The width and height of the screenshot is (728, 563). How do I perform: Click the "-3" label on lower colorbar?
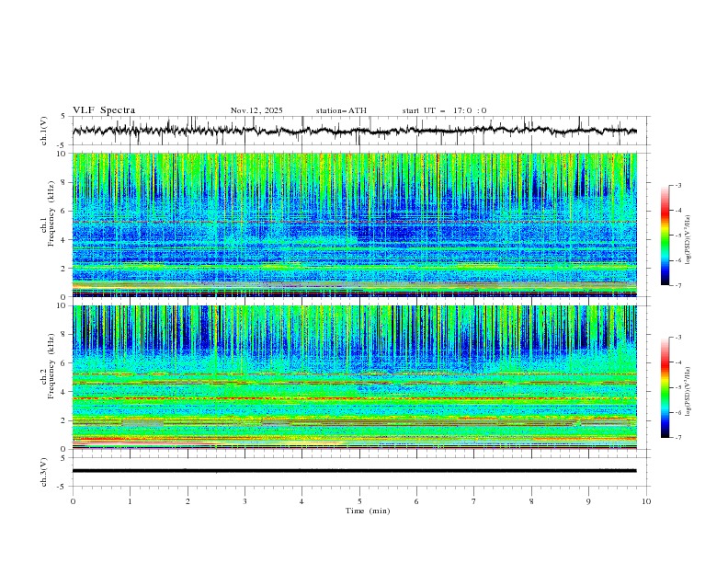(x=677, y=338)
